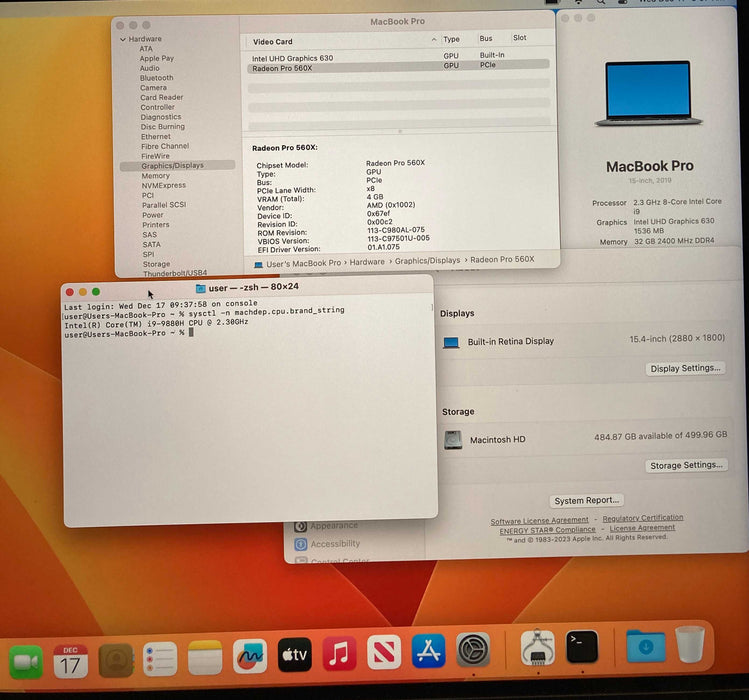
Task: Select Storage in hardware sidebar
Action: 156,264
